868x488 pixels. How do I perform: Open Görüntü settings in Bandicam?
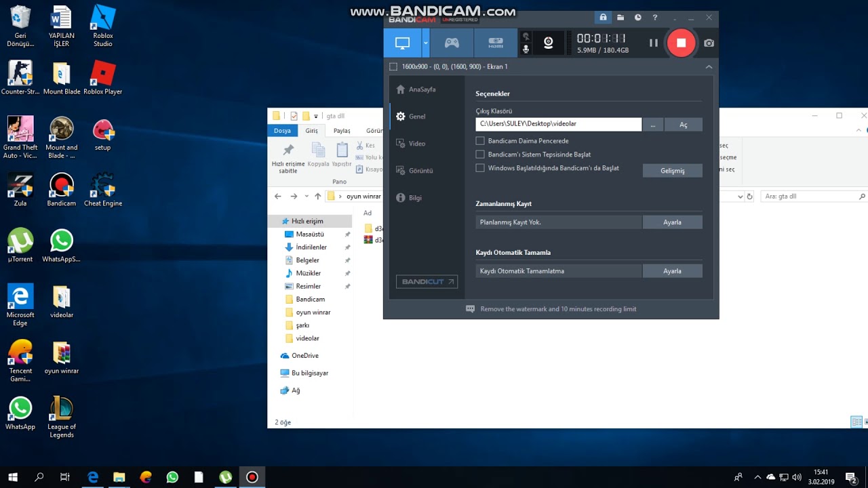[414, 171]
